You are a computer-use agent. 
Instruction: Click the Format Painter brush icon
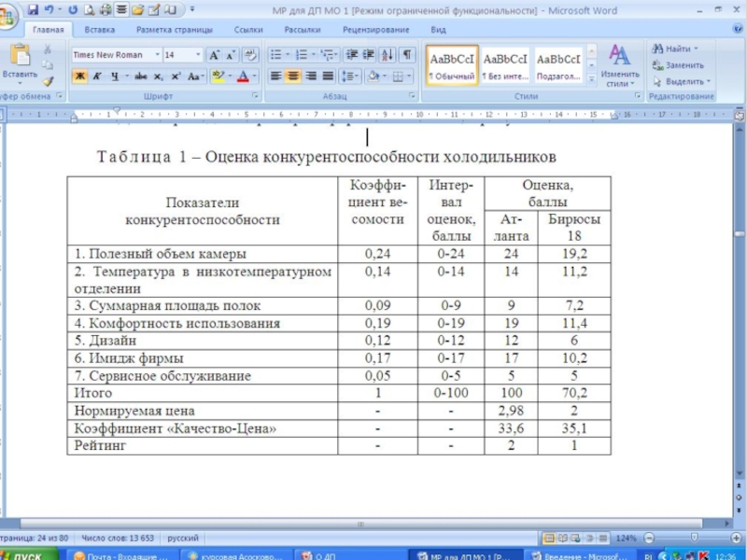coord(48,82)
